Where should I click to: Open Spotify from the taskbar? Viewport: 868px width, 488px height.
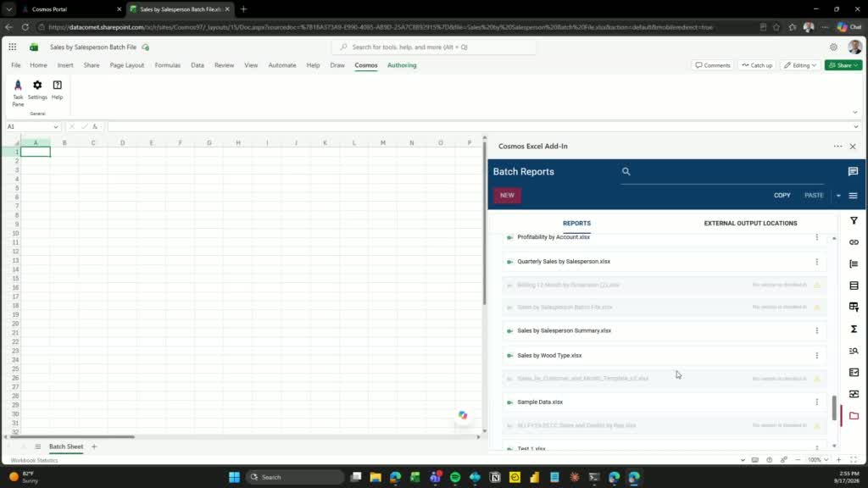(x=455, y=477)
